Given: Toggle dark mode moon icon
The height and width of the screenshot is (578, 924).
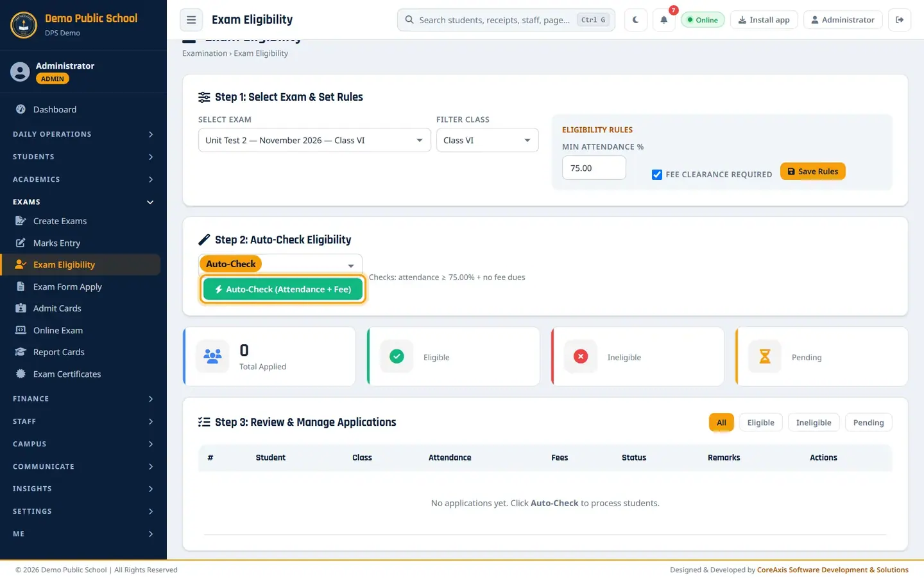Looking at the screenshot, I should [635, 20].
